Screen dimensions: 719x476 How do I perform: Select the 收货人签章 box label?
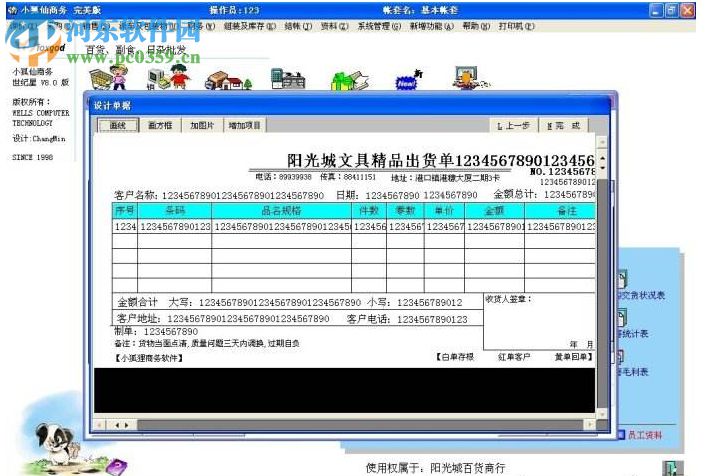click(509, 299)
